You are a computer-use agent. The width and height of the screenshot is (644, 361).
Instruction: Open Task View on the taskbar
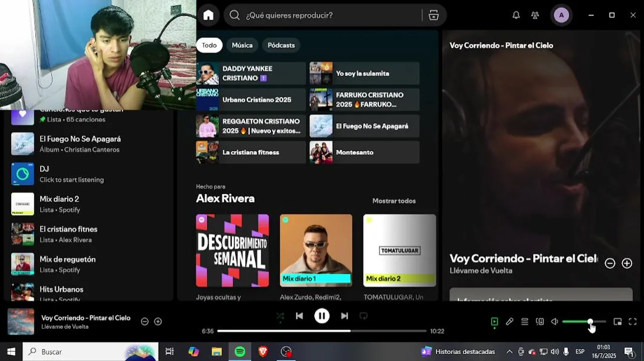point(170,351)
